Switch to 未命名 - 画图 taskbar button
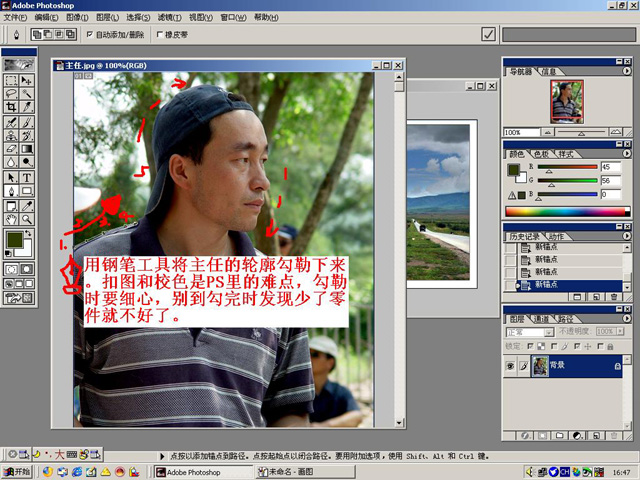 tap(306, 472)
